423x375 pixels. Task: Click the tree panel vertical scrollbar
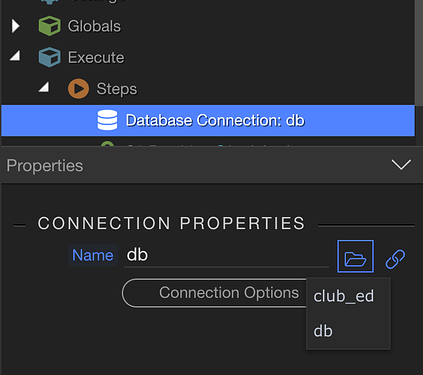click(419, 53)
